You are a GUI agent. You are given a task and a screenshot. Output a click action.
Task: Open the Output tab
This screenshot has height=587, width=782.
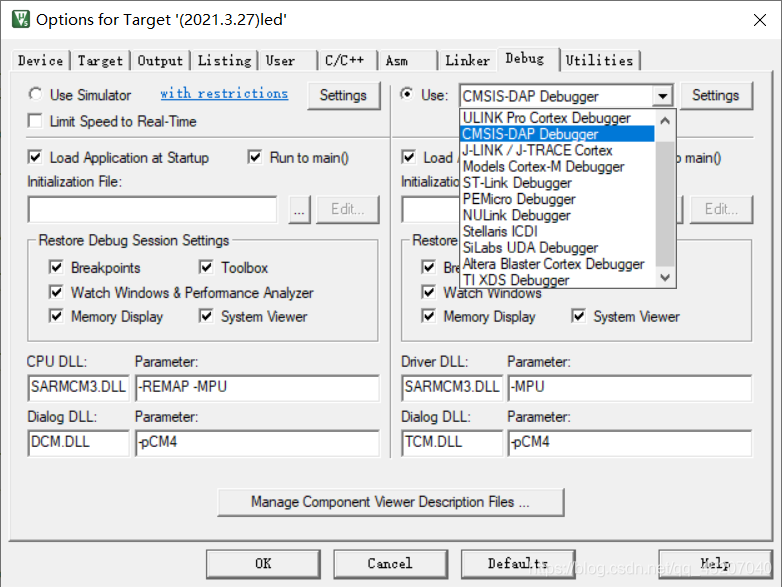click(x=160, y=61)
